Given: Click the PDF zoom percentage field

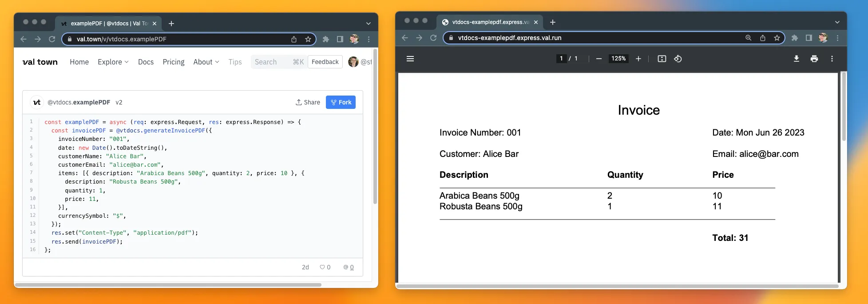Looking at the screenshot, I should (x=618, y=59).
